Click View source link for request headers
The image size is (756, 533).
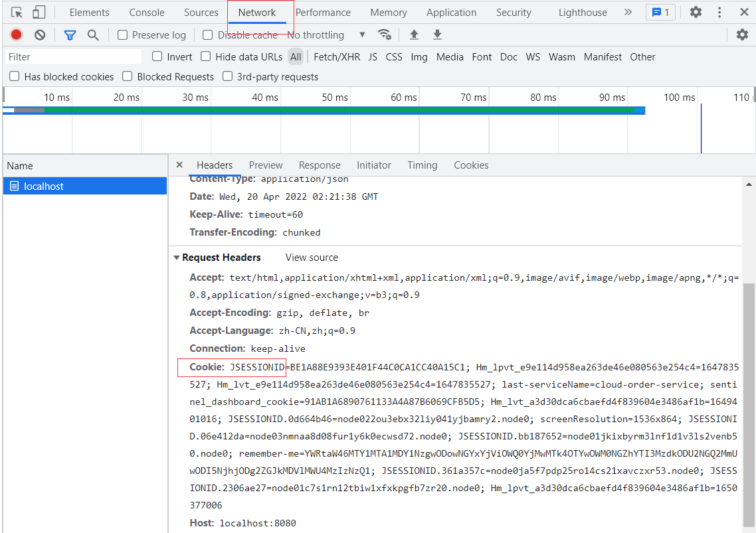click(312, 258)
